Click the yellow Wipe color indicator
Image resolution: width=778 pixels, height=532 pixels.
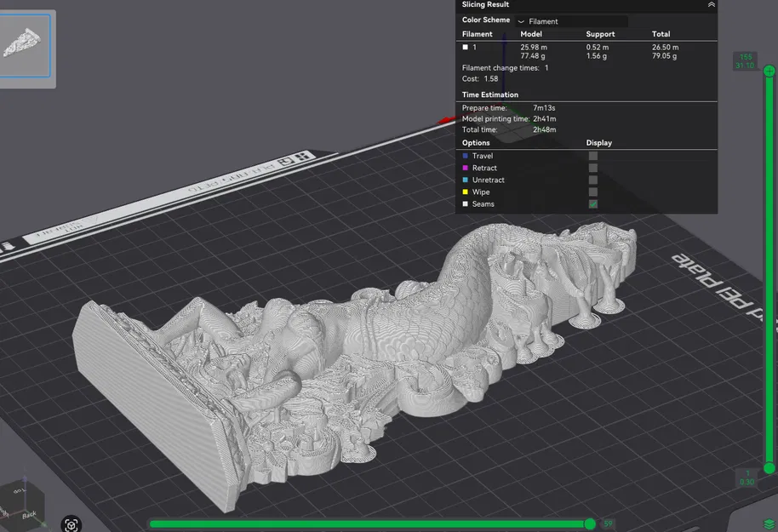tap(465, 192)
